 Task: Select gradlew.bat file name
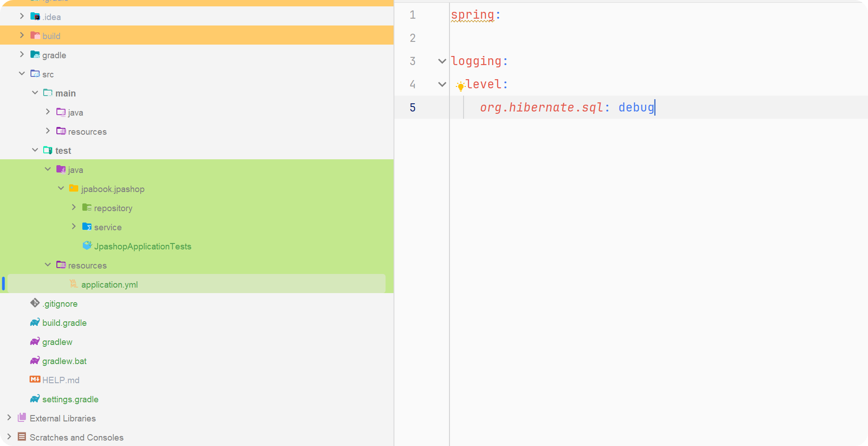point(65,361)
